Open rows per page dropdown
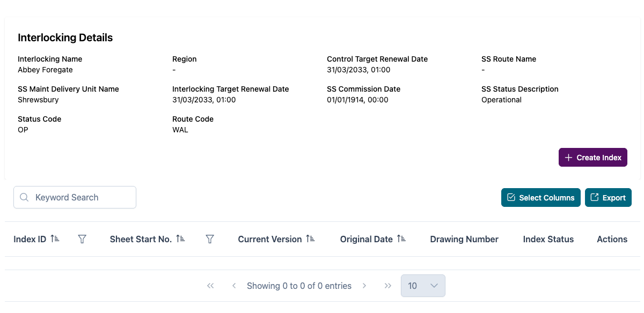 click(423, 286)
